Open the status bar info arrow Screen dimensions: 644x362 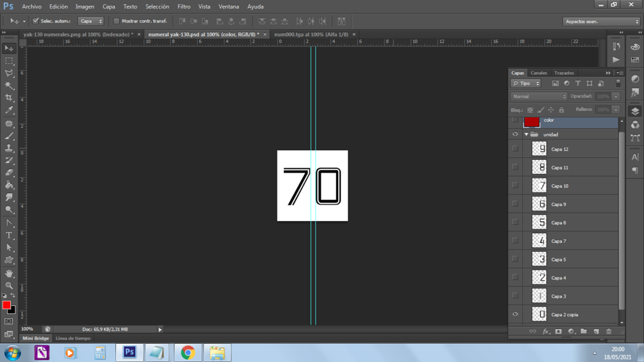pyautogui.click(x=160, y=329)
